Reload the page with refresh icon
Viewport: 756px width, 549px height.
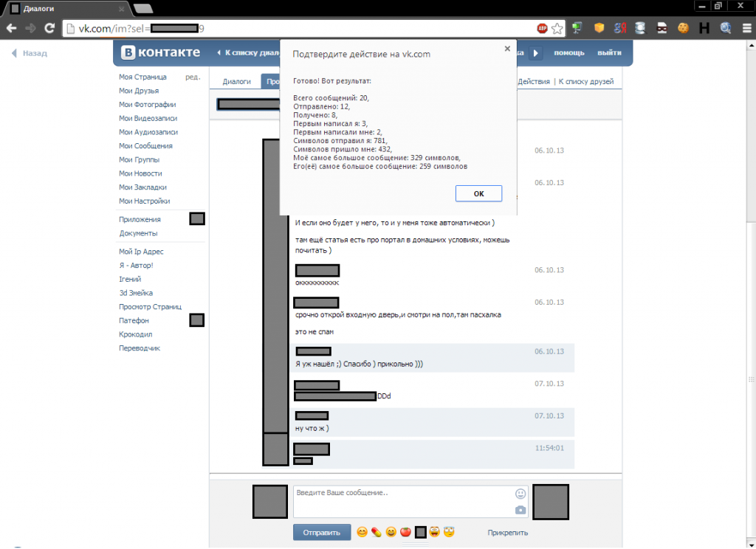pos(49,29)
